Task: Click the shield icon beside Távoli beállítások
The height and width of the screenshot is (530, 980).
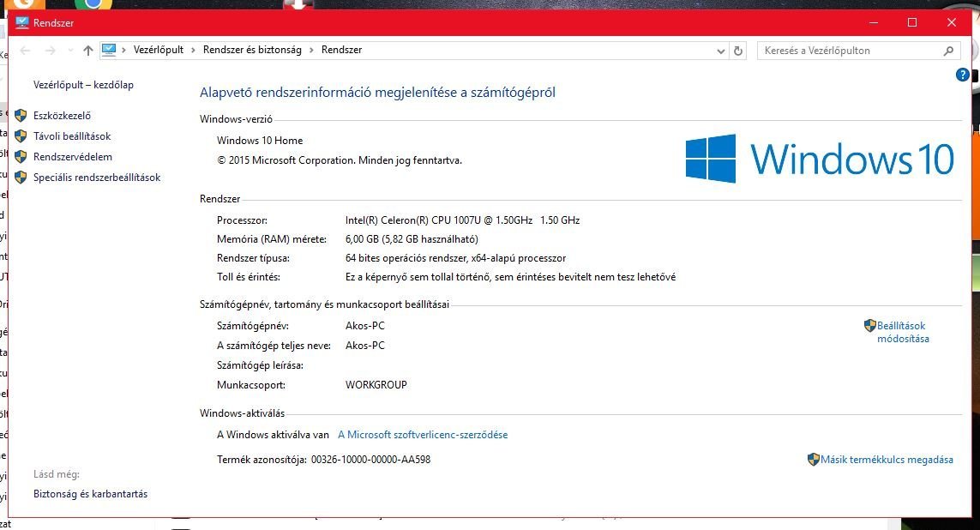Action: click(x=21, y=136)
